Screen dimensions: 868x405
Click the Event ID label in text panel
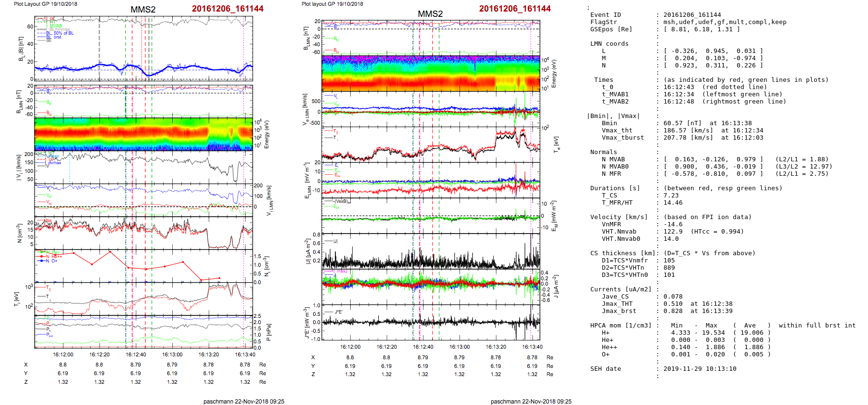pos(605,15)
